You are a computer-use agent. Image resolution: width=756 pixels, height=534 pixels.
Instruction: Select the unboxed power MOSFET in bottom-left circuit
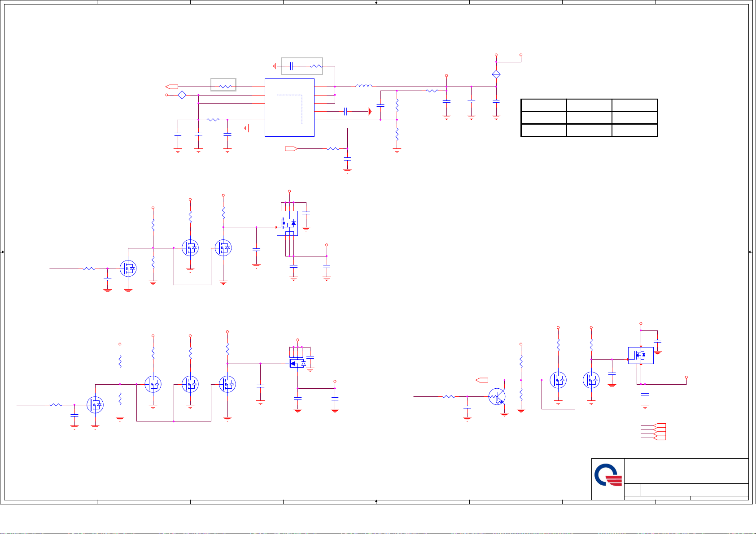297,364
